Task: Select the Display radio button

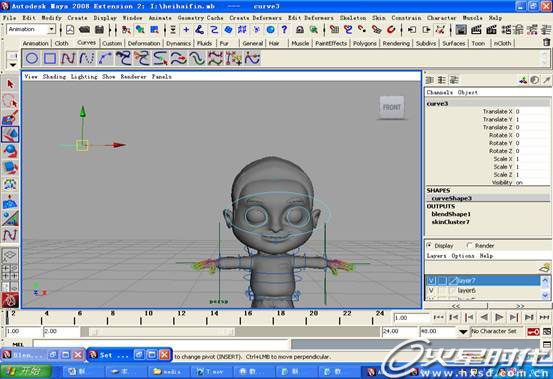Action: [x=430, y=245]
